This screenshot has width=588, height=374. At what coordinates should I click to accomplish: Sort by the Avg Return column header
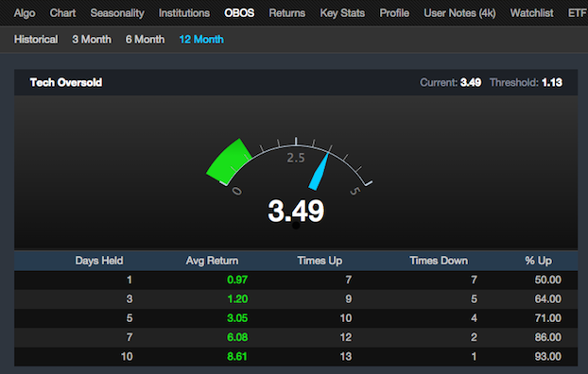(212, 261)
